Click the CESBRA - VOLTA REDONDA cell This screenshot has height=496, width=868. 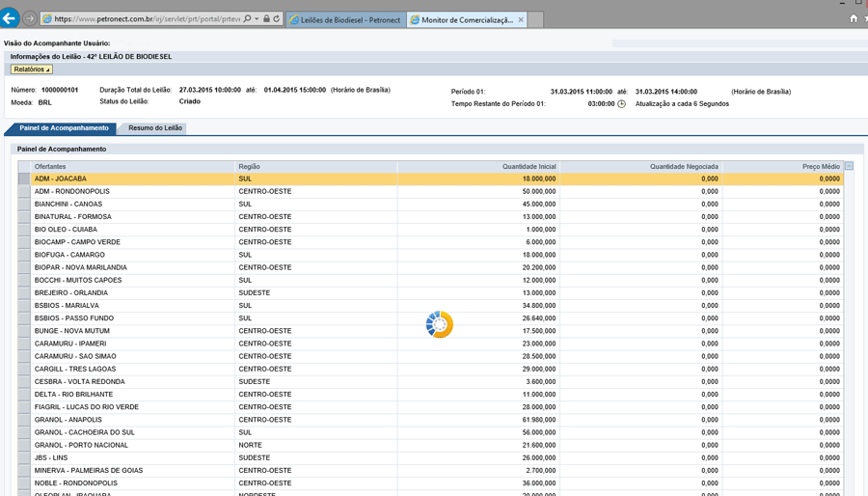133,382
